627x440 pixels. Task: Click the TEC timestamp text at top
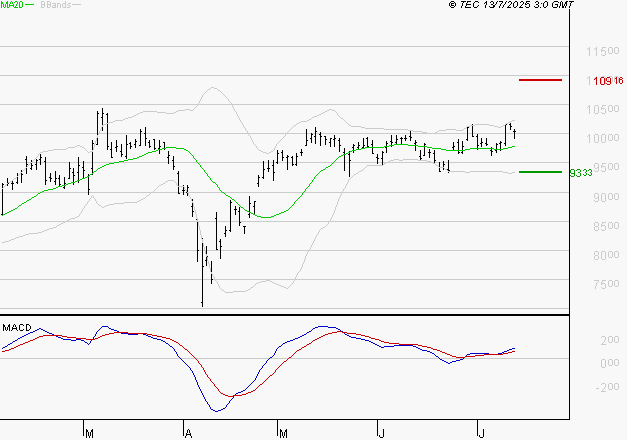tap(511, 5)
